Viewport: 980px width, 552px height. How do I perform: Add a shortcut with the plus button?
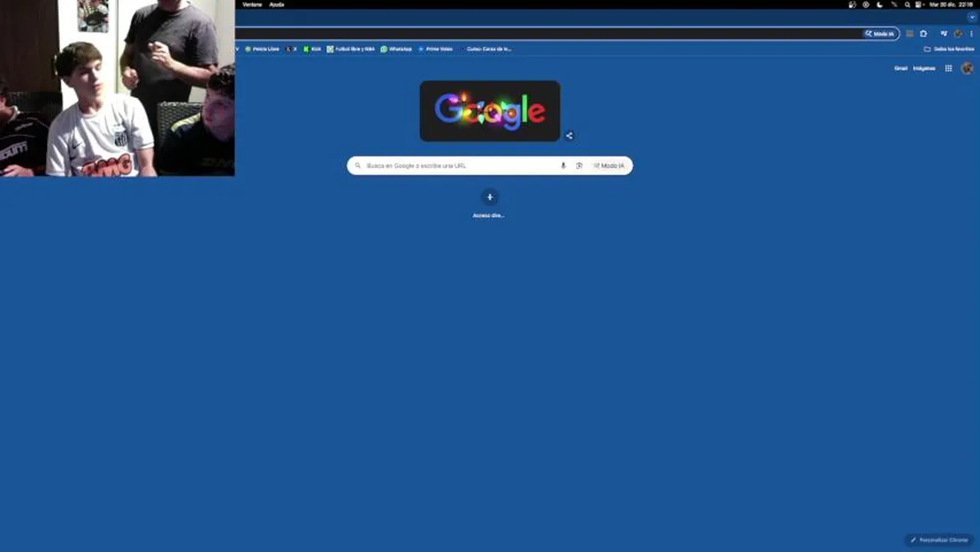489,197
